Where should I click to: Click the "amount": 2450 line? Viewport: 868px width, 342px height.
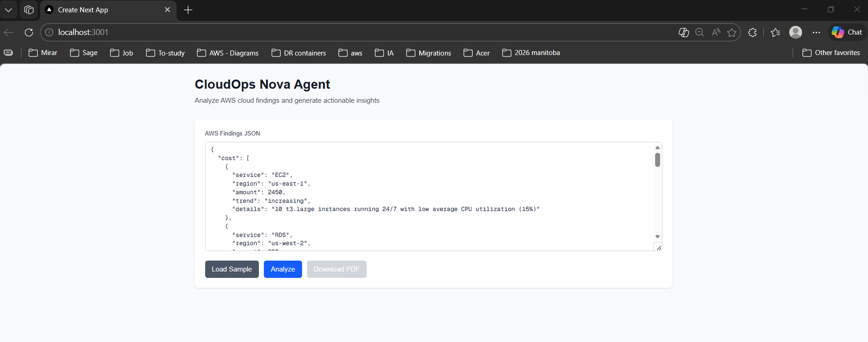pyautogui.click(x=259, y=192)
